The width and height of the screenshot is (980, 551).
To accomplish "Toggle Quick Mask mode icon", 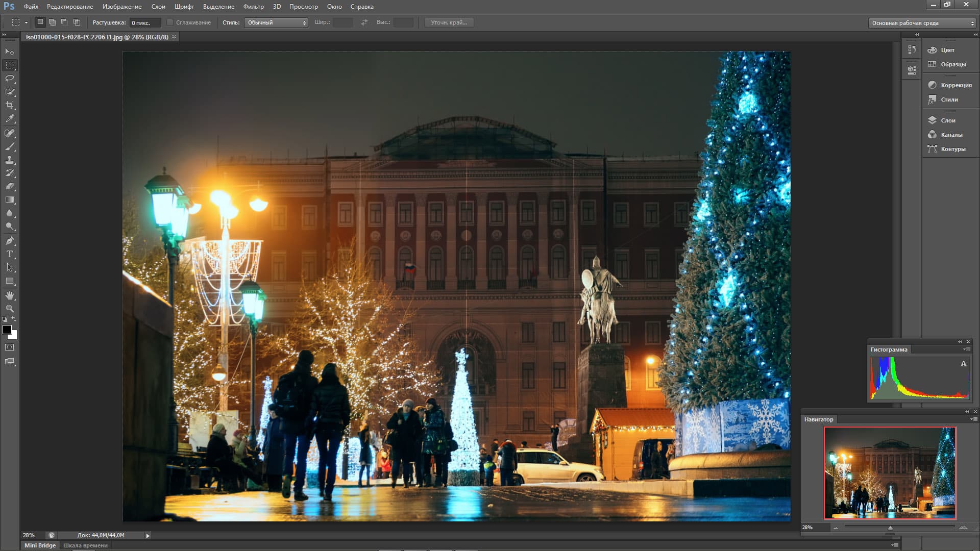I will click(10, 347).
